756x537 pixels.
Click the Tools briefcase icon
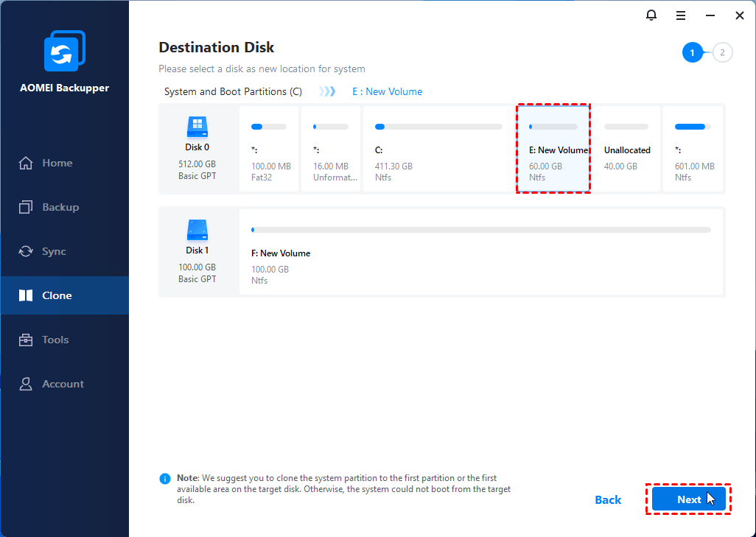26,340
